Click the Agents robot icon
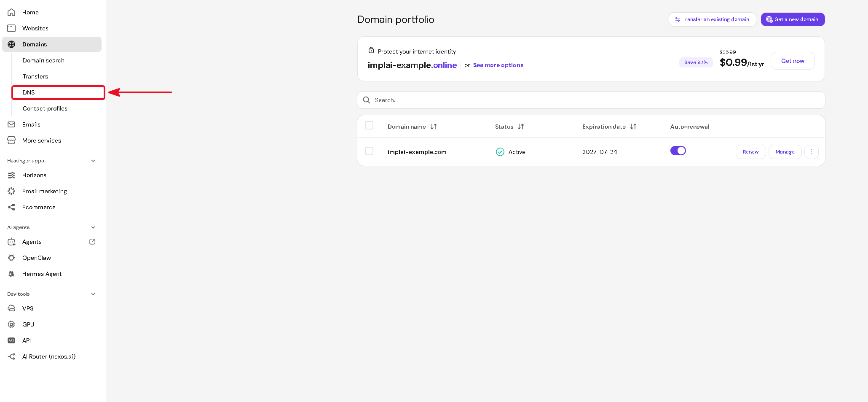 tap(11, 242)
